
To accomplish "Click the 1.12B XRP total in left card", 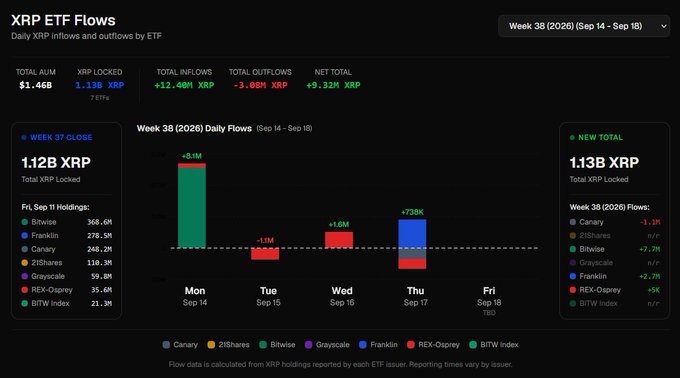I will 56,163.
